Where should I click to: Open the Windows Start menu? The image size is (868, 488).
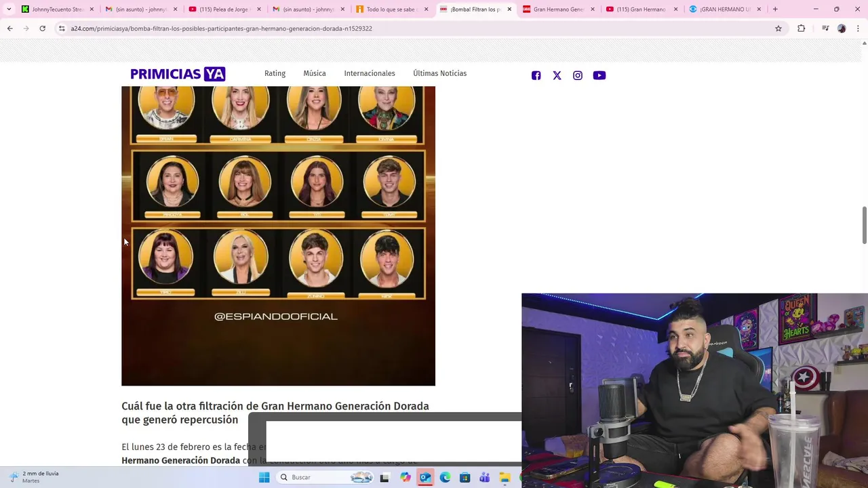pos(264,477)
